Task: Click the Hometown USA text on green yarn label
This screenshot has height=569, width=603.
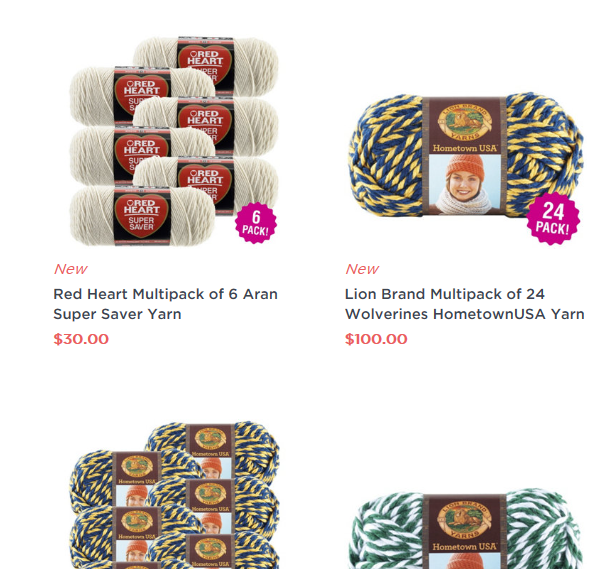Action: click(465, 547)
